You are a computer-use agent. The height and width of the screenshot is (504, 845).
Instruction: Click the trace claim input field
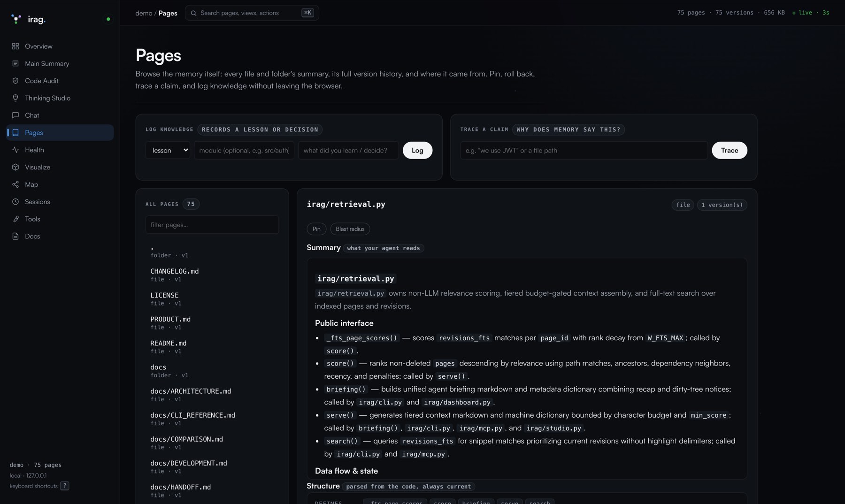point(584,150)
